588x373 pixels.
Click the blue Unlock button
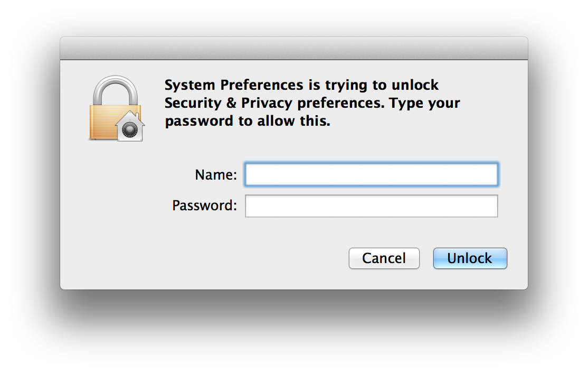(470, 258)
